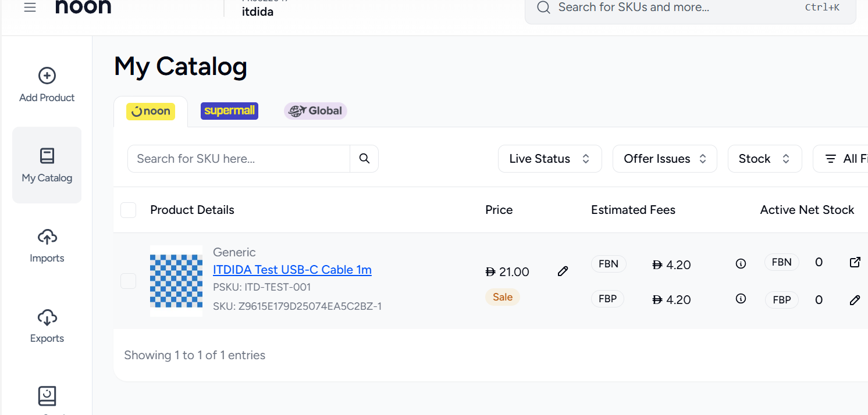
Task: Edit FBP stock with the pencil icon
Action: click(x=855, y=300)
